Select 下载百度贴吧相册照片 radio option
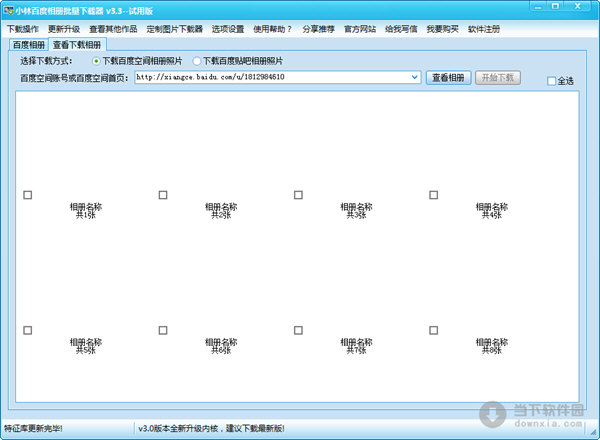This screenshot has height=440, width=600. (x=238, y=61)
